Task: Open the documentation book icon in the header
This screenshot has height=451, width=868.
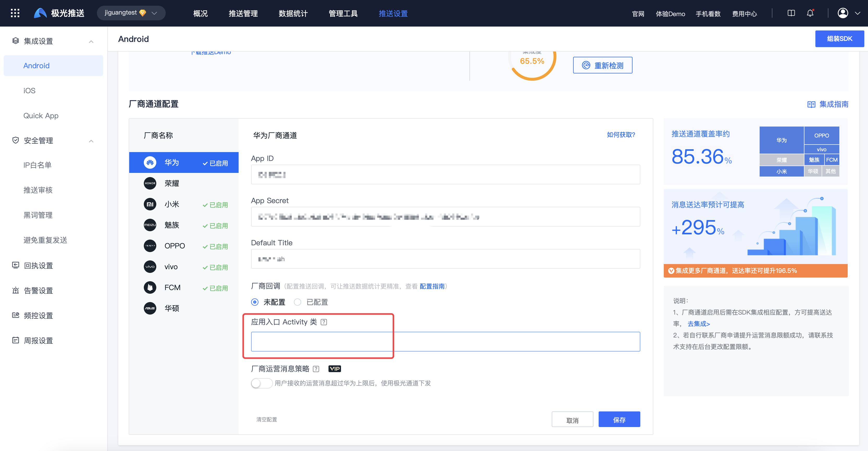Action: [791, 13]
